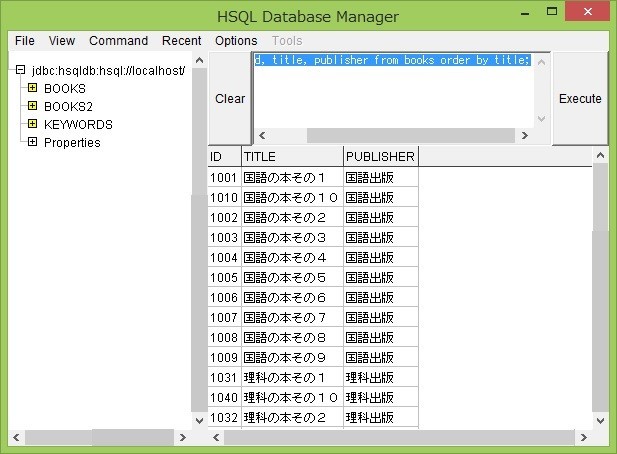Viewport: 617px width, 454px height.
Task: Click the Clear button
Action: [x=230, y=98]
